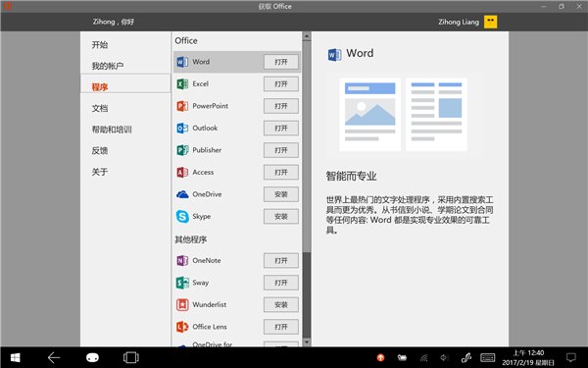Click the taskbar clock showing 12:40

528,357
